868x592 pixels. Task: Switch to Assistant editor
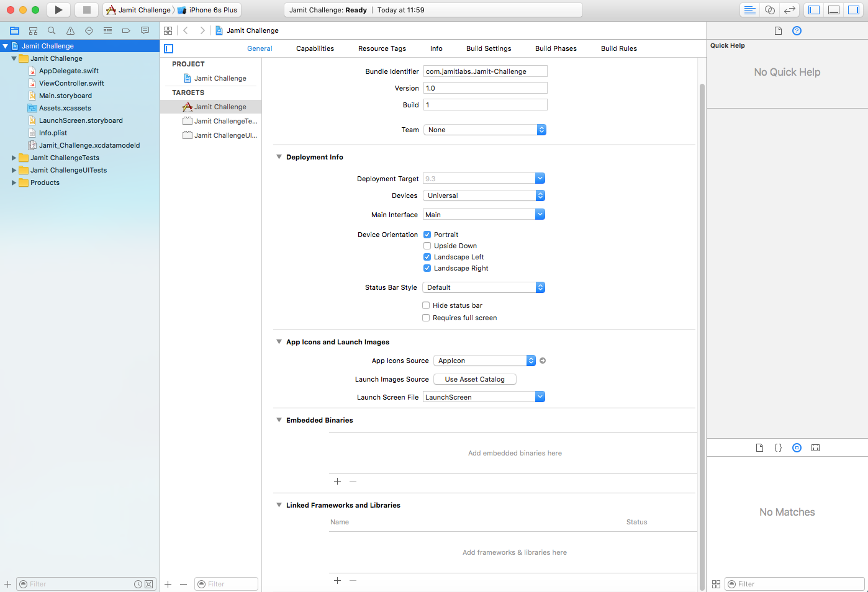click(x=770, y=10)
